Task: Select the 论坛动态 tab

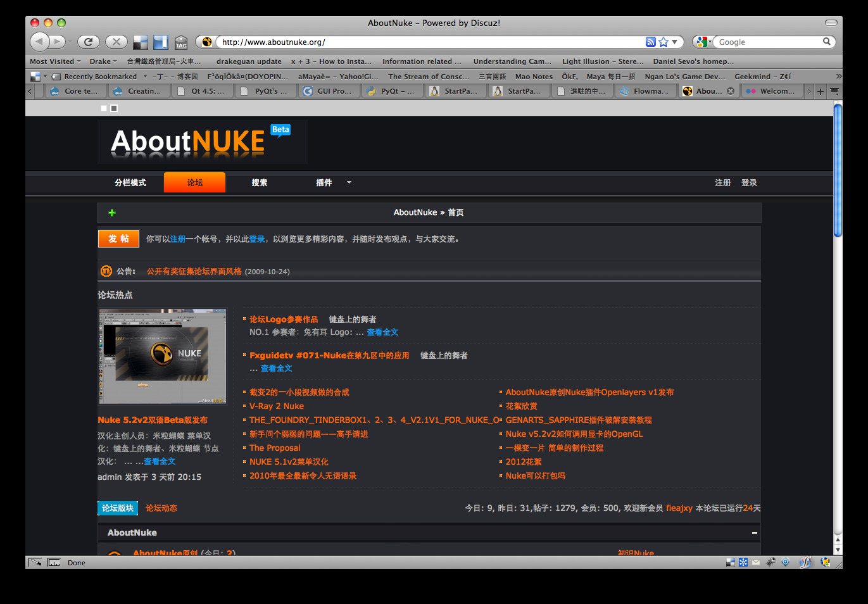Action: click(161, 508)
